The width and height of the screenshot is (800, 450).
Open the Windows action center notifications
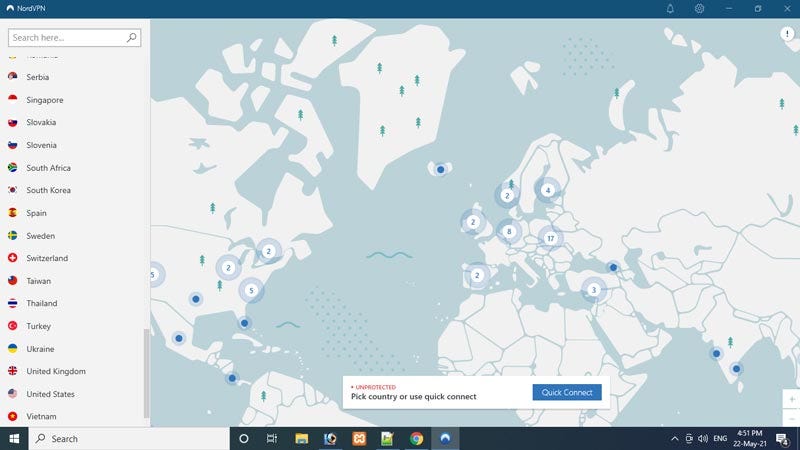pyautogui.click(x=782, y=438)
